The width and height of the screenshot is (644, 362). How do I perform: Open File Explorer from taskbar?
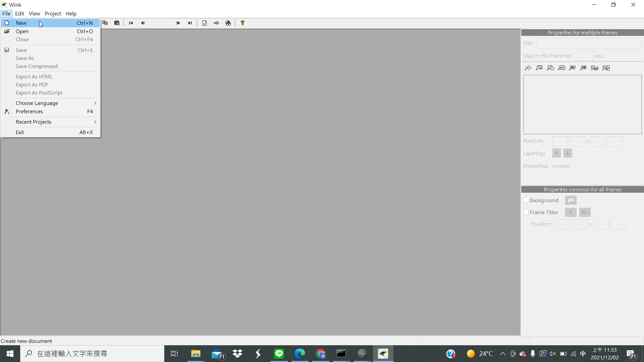click(196, 354)
